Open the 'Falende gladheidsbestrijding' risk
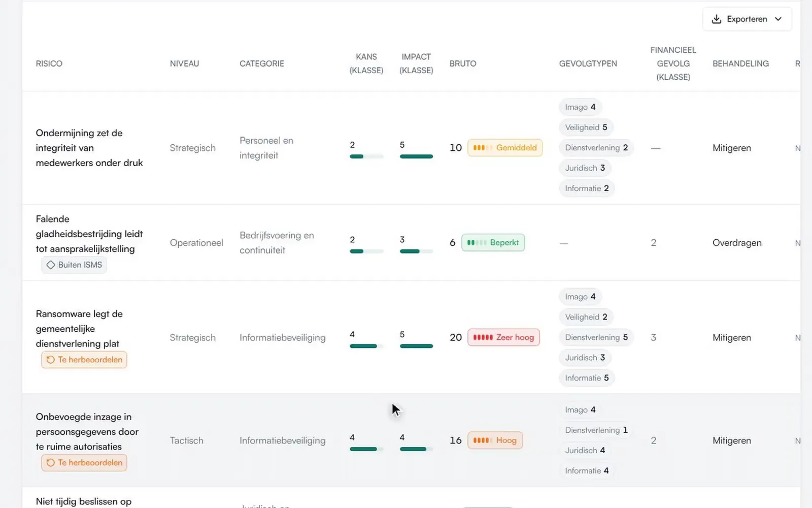 (89, 234)
